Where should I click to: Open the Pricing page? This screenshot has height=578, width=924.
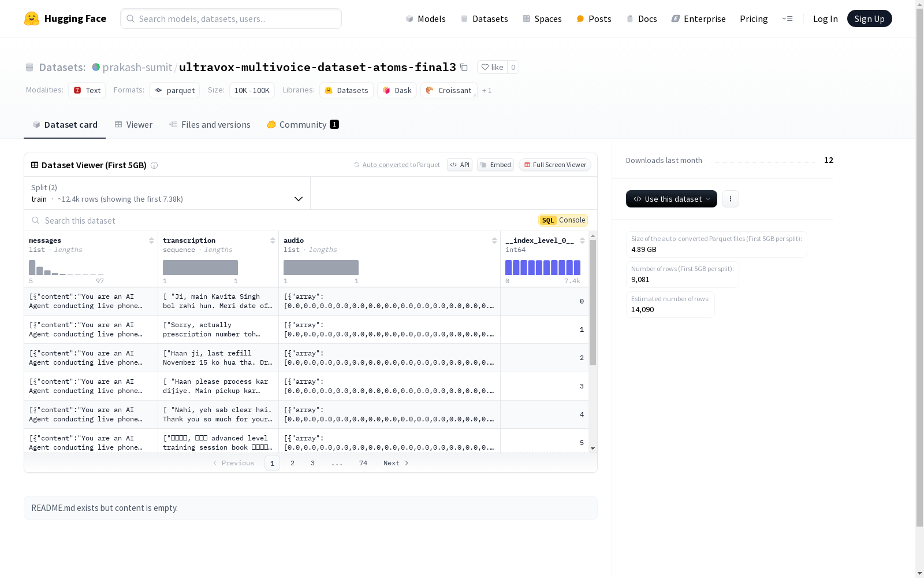754,18
